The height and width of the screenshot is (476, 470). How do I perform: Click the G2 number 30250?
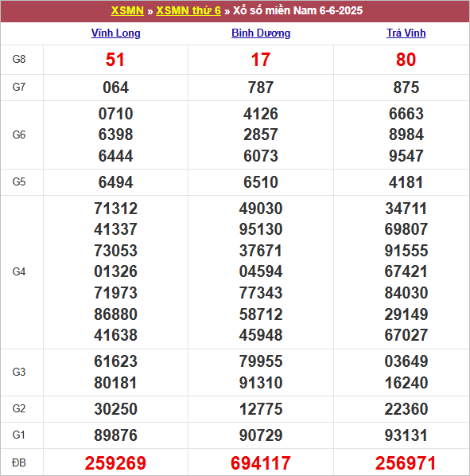pos(116,409)
